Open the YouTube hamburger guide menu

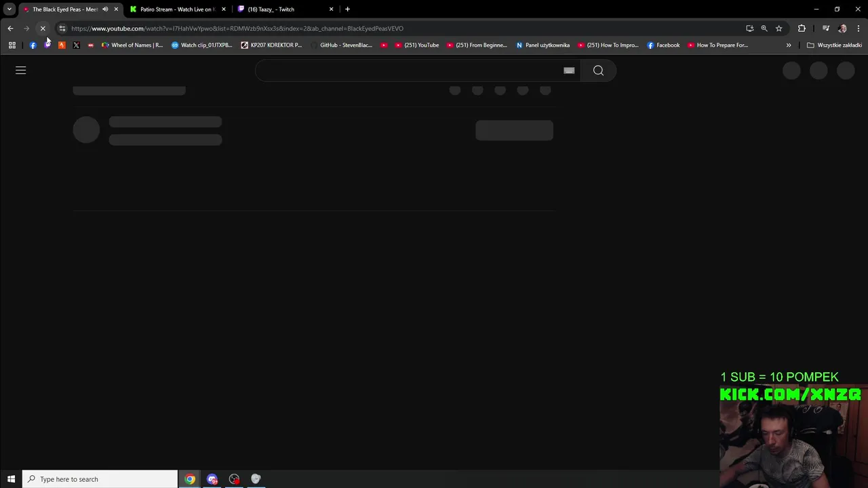(20, 70)
